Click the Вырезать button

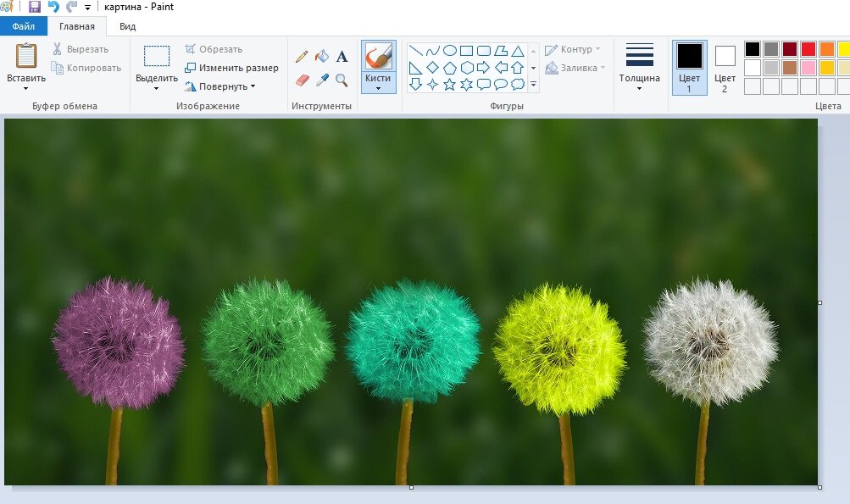coord(81,49)
